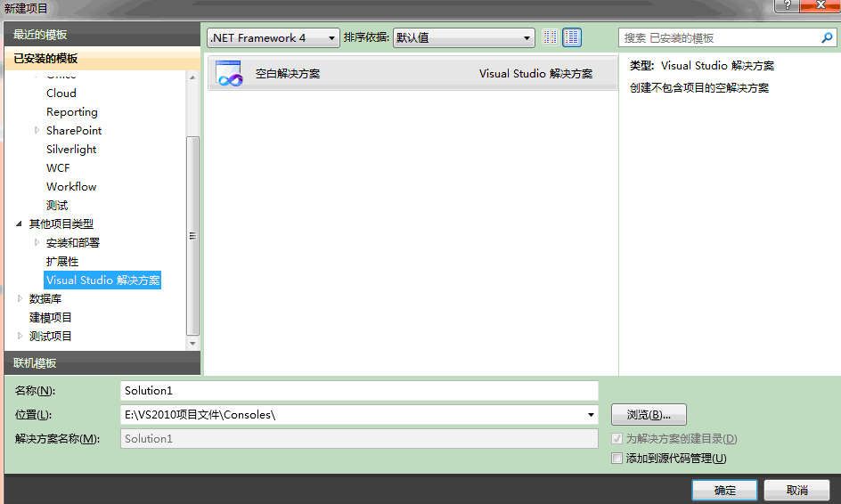Select Silverlight in template tree
The image size is (841, 504).
(x=71, y=149)
